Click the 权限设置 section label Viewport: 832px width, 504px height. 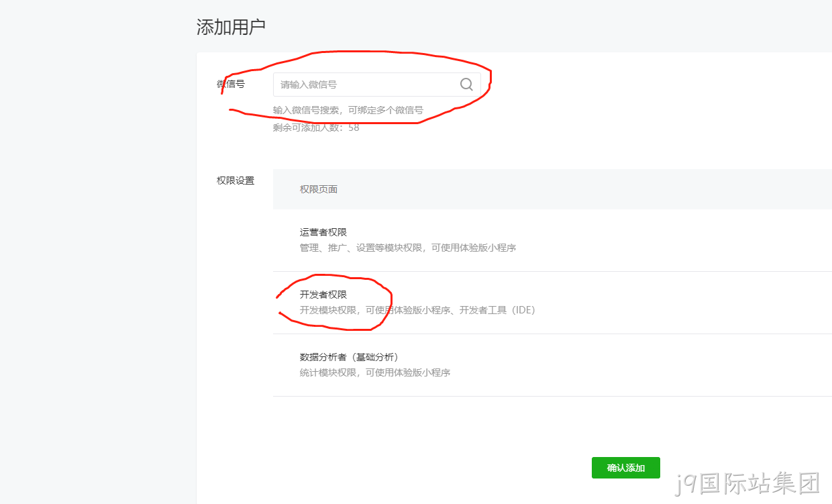click(236, 181)
